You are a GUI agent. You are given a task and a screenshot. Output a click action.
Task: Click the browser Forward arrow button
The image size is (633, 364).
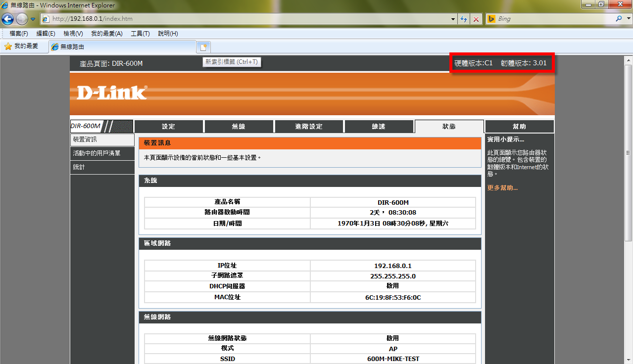click(22, 19)
